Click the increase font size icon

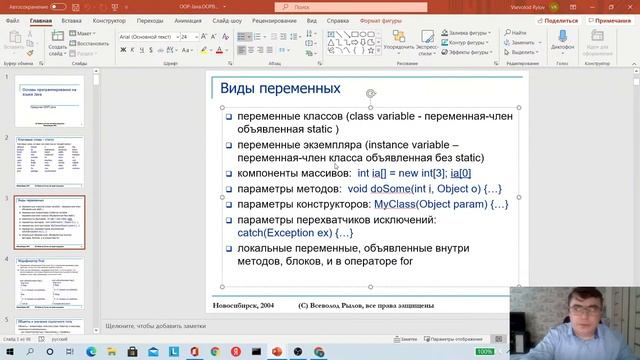(204, 37)
